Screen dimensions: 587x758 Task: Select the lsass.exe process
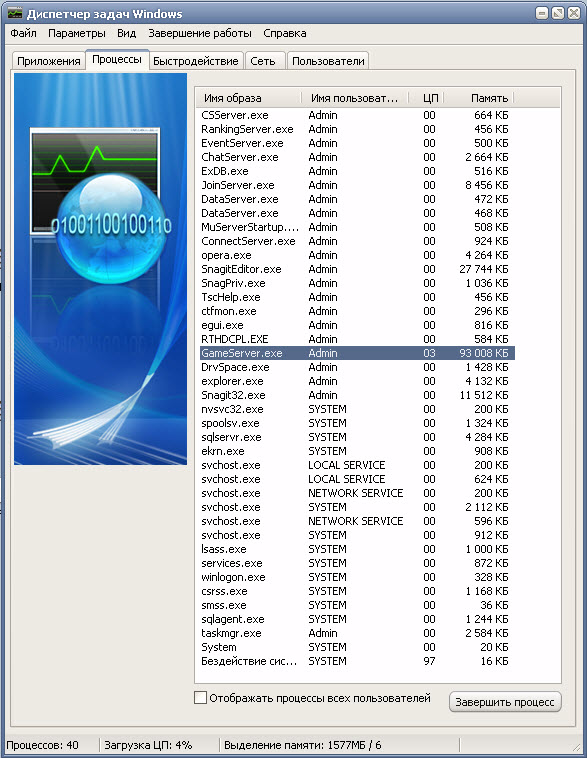[x=357, y=550]
